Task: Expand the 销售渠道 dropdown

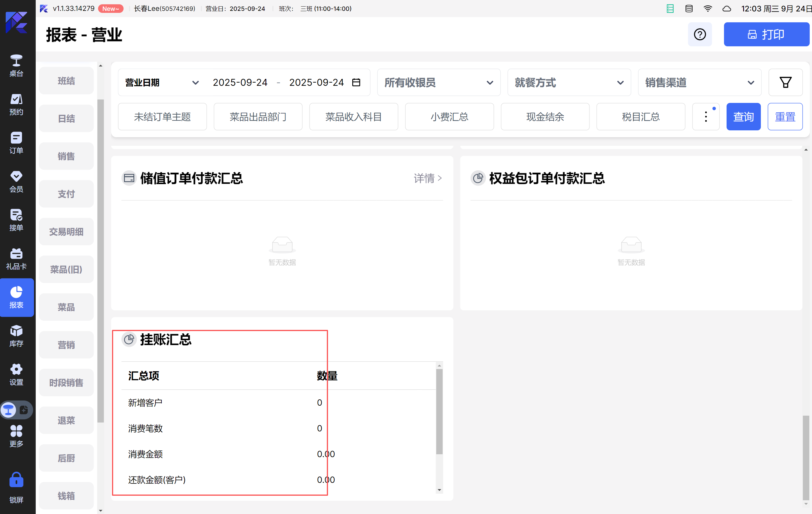Action: pyautogui.click(x=699, y=82)
